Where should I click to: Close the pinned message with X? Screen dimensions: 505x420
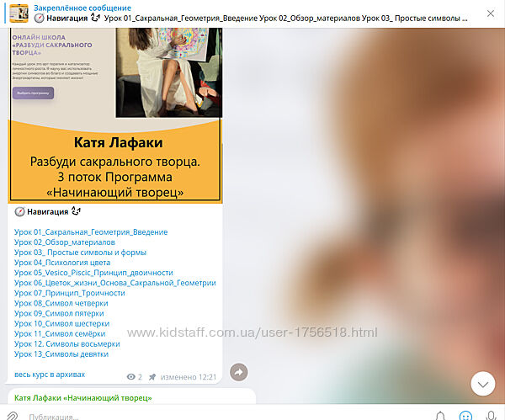[x=491, y=13]
